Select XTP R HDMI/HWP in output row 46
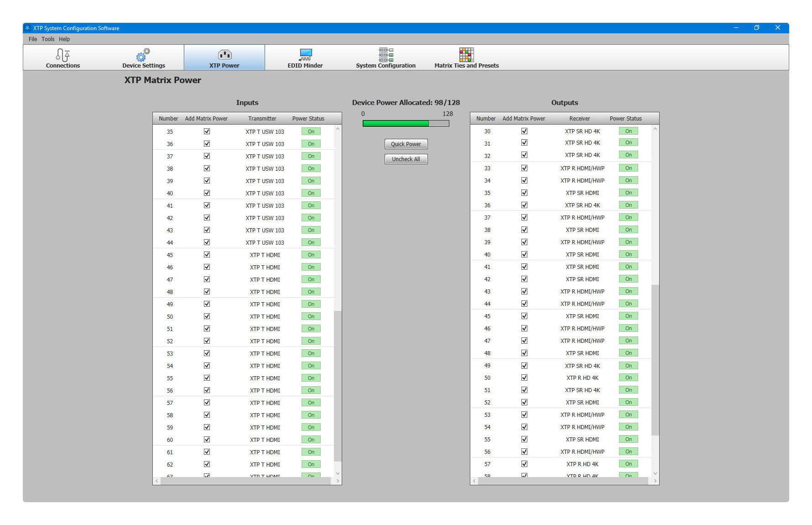Viewport: 812px width, 525px height. point(583,328)
